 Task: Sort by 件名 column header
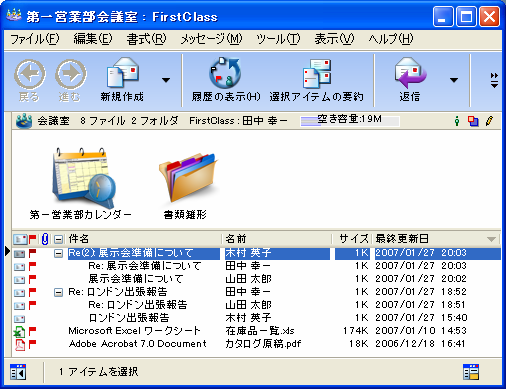(143, 239)
